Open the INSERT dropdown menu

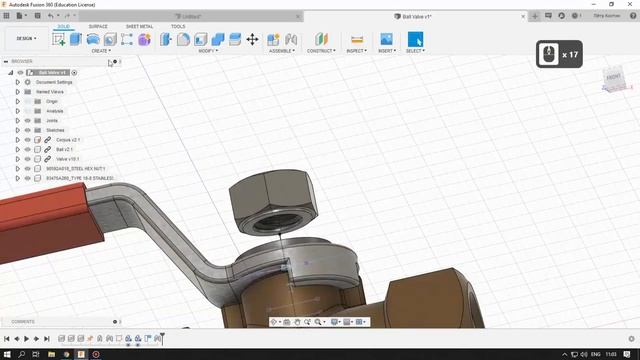point(387,51)
